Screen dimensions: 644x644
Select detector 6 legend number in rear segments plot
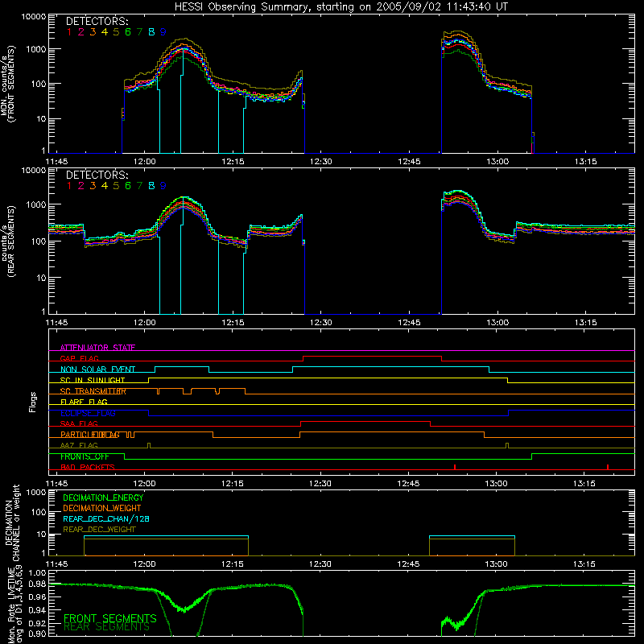click(128, 186)
